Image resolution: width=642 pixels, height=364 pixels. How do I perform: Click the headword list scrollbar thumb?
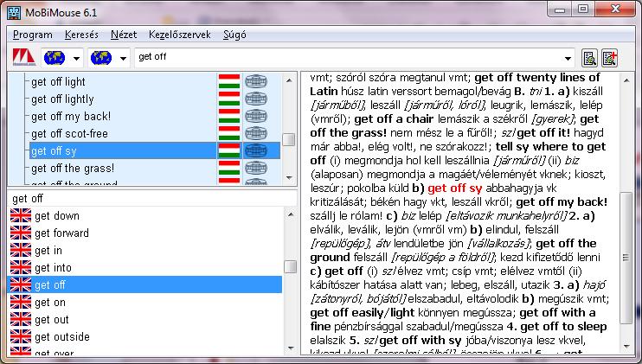pos(291,267)
